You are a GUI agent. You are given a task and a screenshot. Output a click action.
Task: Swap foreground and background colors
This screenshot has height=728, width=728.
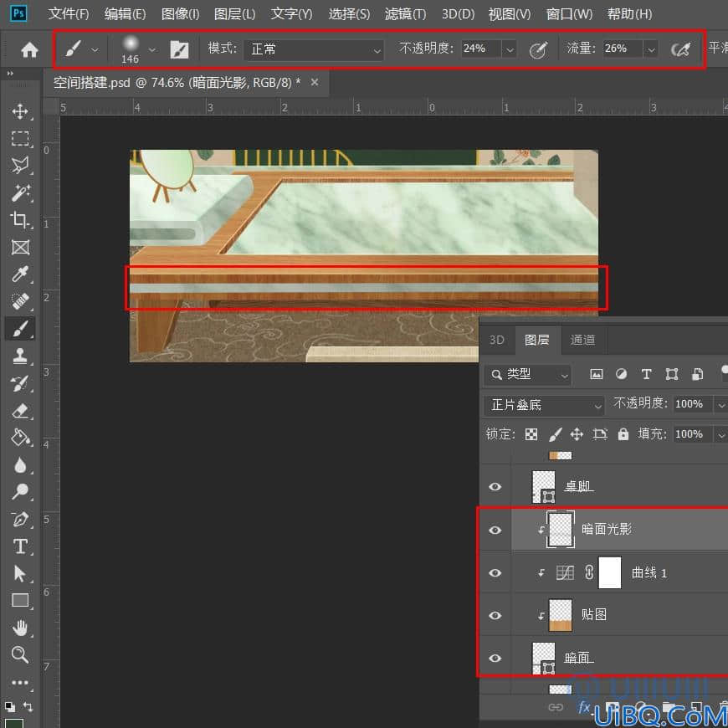click(x=28, y=706)
